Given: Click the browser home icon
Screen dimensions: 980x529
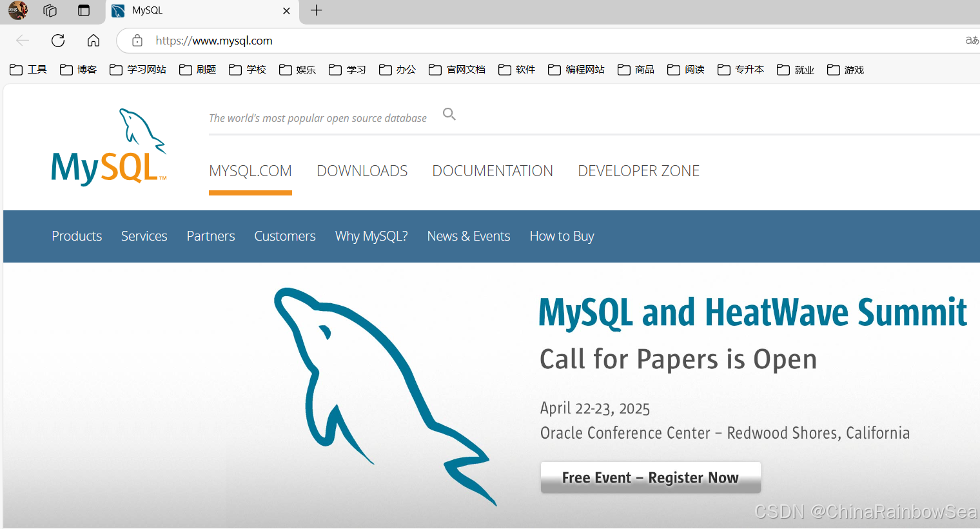Looking at the screenshot, I should pos(93,40).
